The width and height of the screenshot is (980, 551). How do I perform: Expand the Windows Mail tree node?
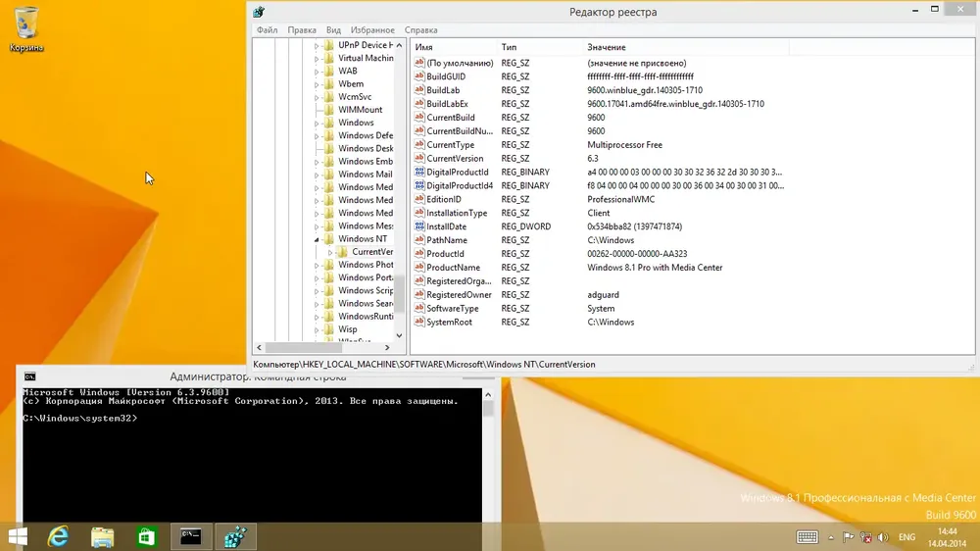(x=317, y=175)
